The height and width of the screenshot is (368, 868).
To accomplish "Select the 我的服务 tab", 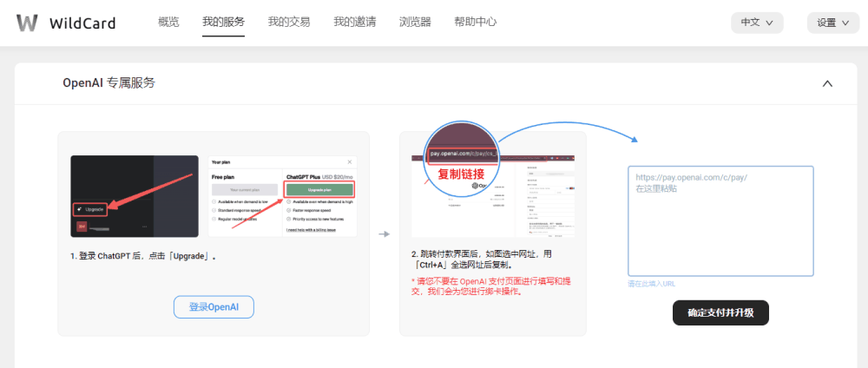I will tap(223, 22).
